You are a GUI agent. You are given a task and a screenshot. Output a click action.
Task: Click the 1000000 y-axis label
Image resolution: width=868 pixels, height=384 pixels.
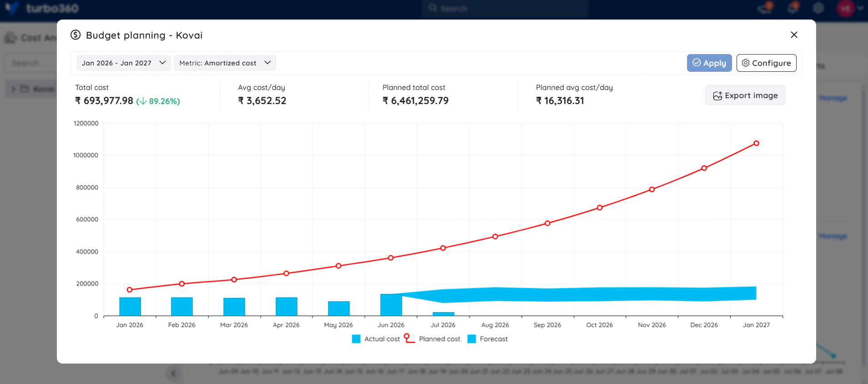pos(85,155)
